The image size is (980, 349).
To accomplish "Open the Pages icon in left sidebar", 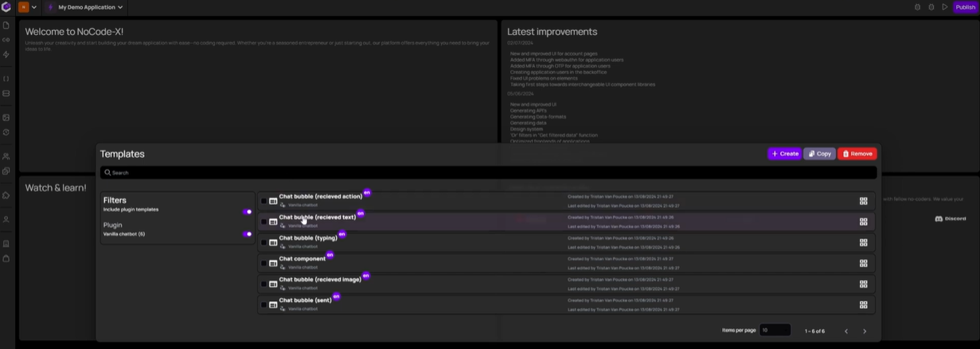I will pos(6,25).
